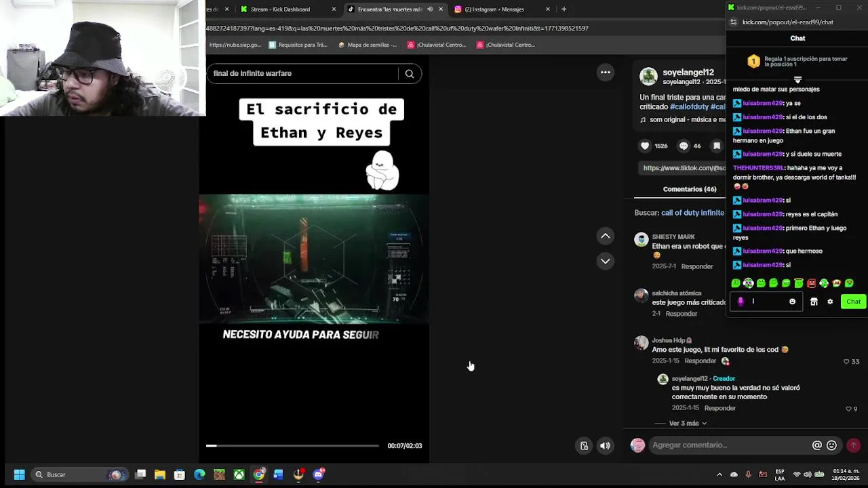Toggle video mute speaker button
This screenshot has width=868, height=488.
click(605, 446)
